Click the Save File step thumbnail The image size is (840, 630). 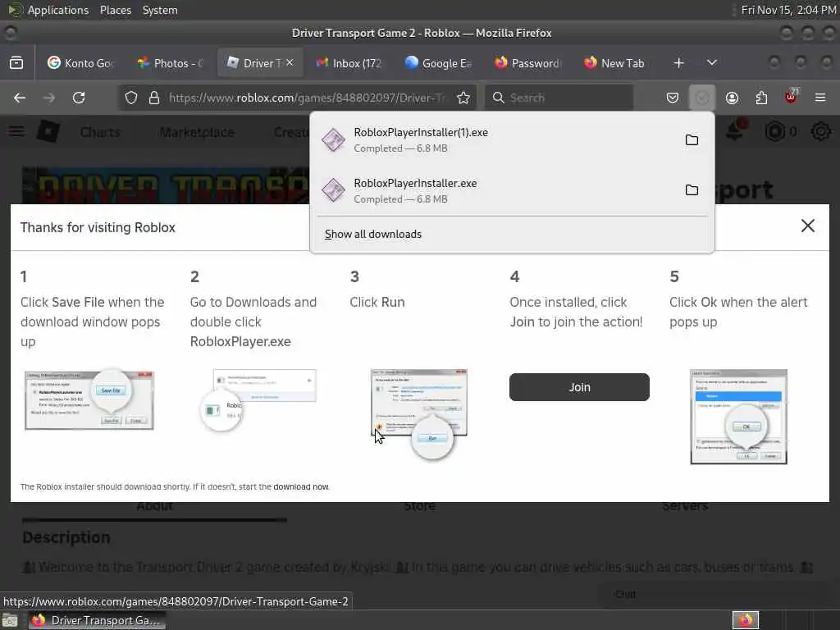[x=89, y=399]
